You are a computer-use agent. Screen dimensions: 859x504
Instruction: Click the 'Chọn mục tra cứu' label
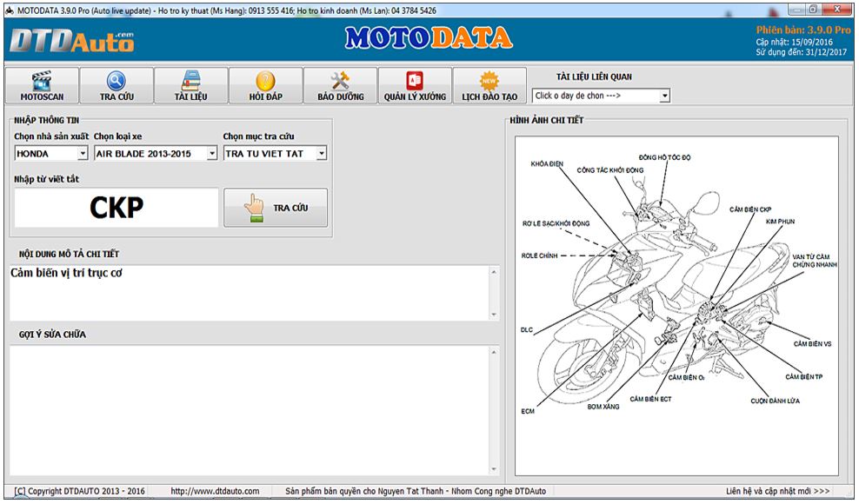tap(258, 136)
